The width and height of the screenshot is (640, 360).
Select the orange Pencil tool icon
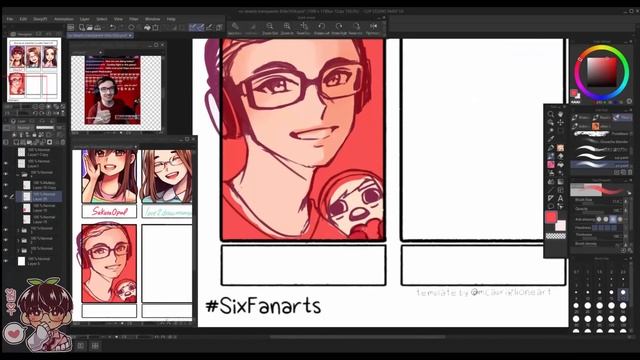560,148
